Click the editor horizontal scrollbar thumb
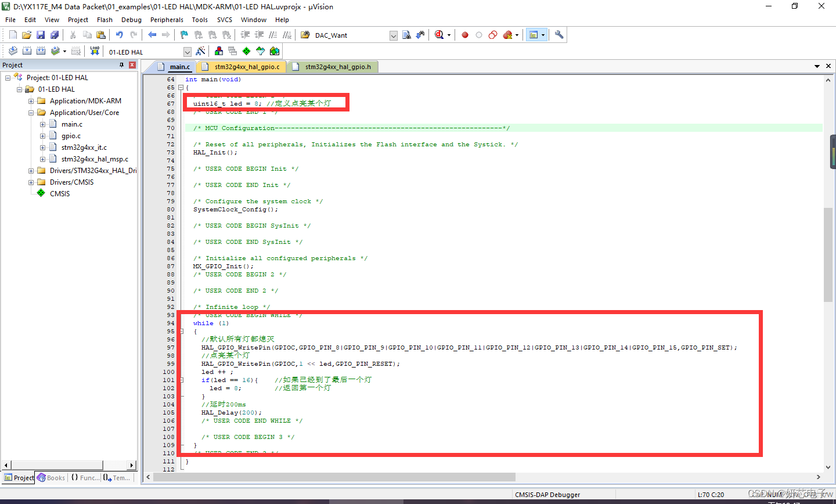836x504 pixels. pos(334,477)
